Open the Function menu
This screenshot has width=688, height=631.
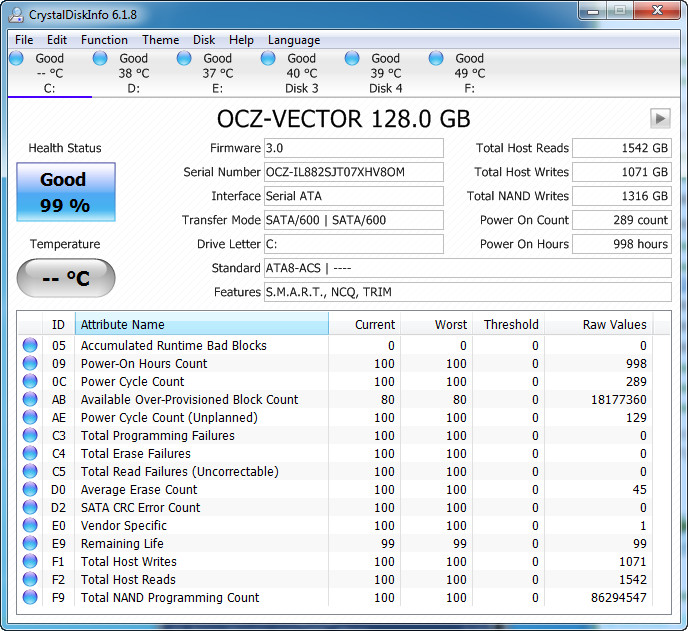tap(104, 40)
